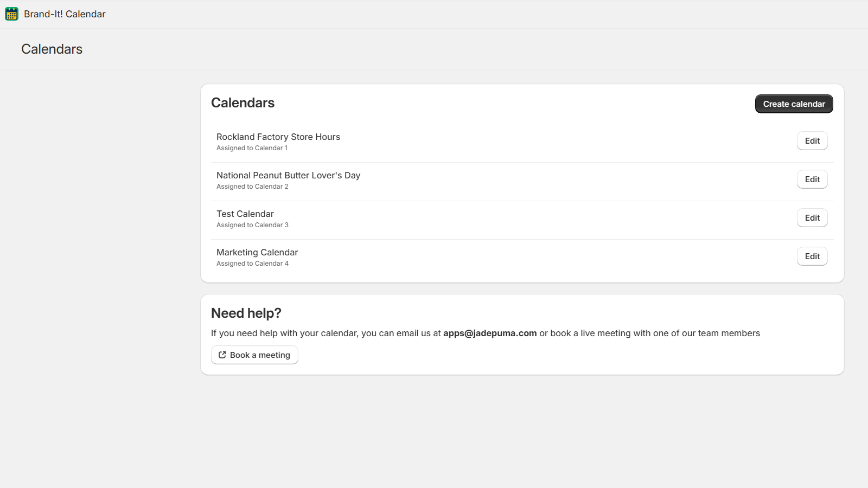The height and width of the screenshot is (488, 868).
Task: Click the external link icon beside Book a meeting
Action: 222,355
